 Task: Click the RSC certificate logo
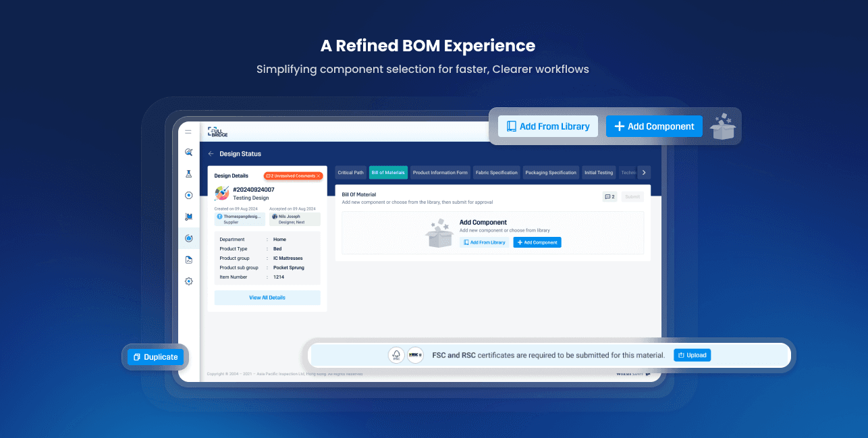click(x=415, y=355)
